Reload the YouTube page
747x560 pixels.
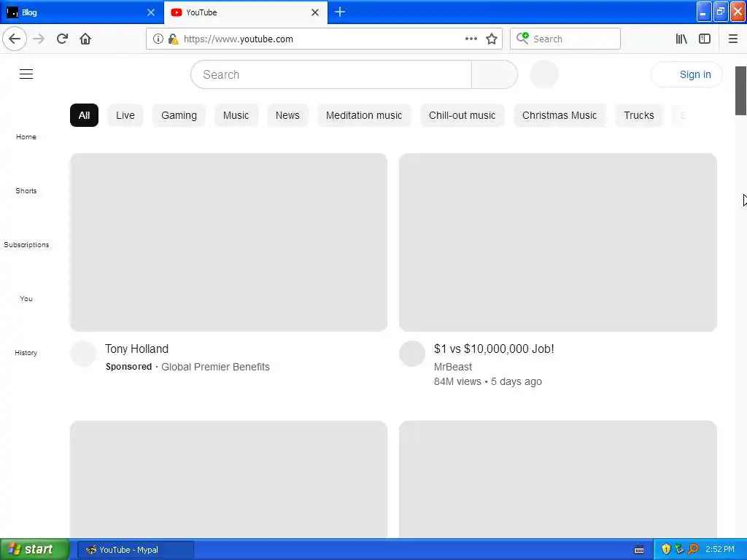pyautogui.click(x=62, y=39)
